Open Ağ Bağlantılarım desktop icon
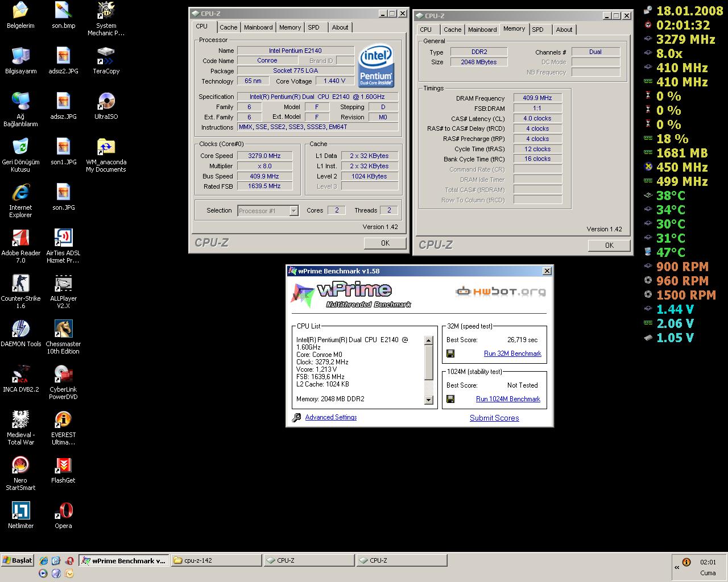 pyautogui.click(x=20, y=110)
